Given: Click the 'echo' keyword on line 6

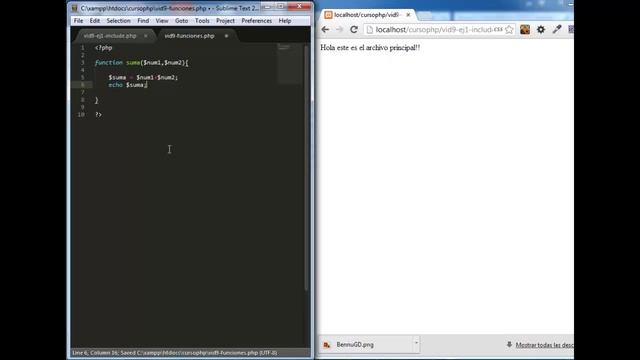Looking at the screenshot, I should [116, 85].
